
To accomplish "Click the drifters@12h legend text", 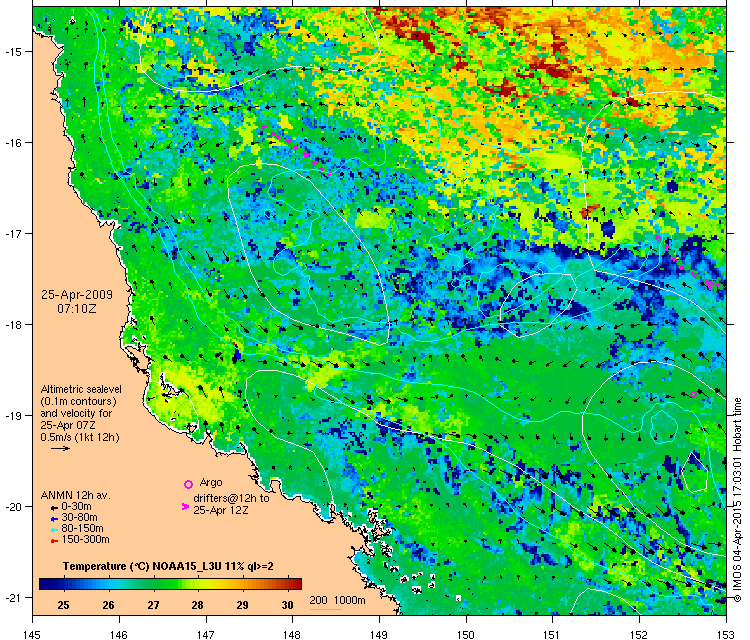I will pyautogui.click(x=231, y=498).
